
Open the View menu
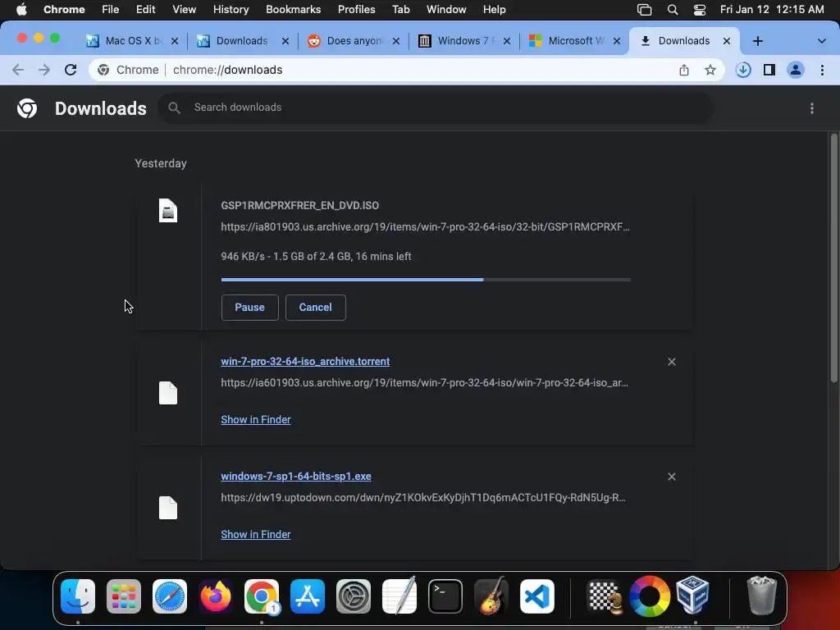pos(184,9)
